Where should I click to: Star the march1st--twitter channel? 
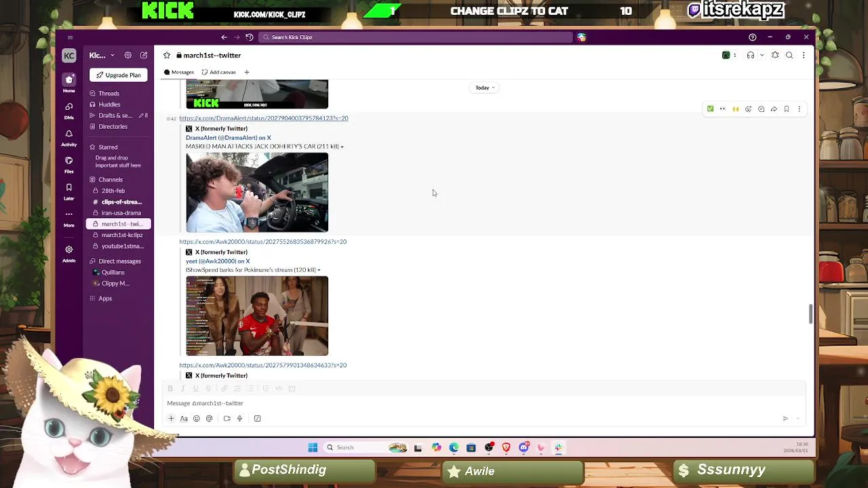click(x=167, y=56)
